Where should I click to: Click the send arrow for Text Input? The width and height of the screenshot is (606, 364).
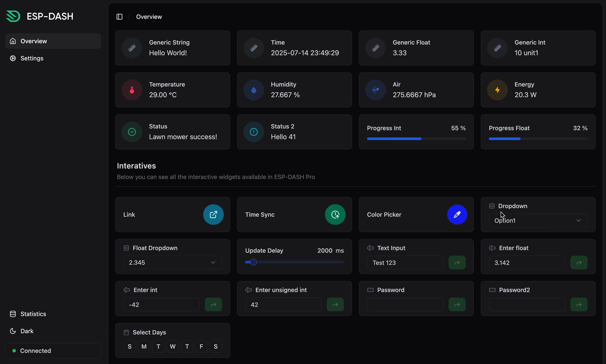tap(457, 263)
